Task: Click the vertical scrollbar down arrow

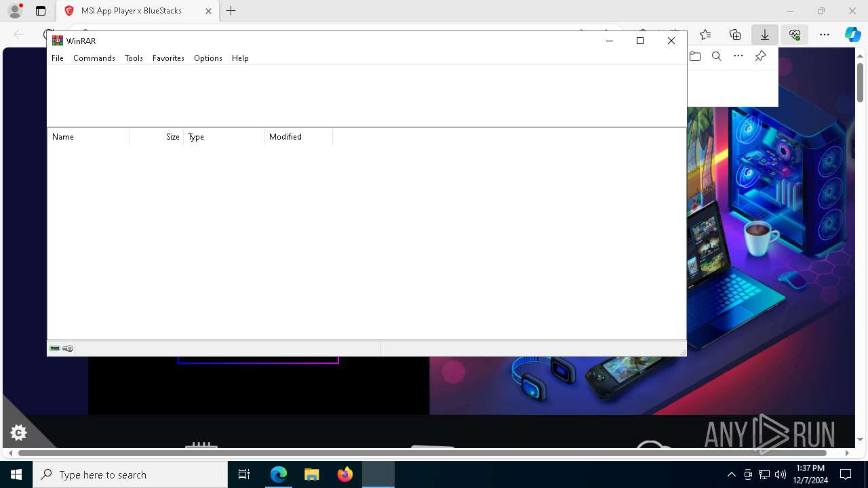Action: [860, 440]
